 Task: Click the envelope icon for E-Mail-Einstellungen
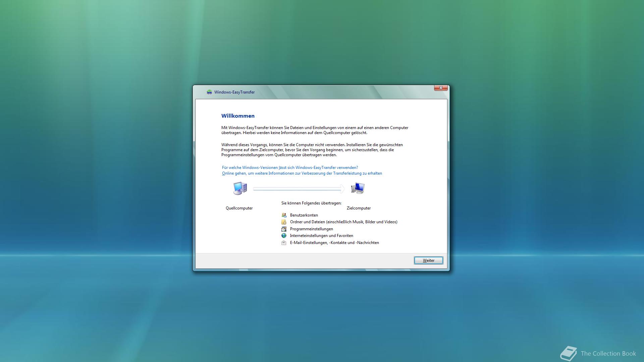pyautogui.click(x=284, y=243)
